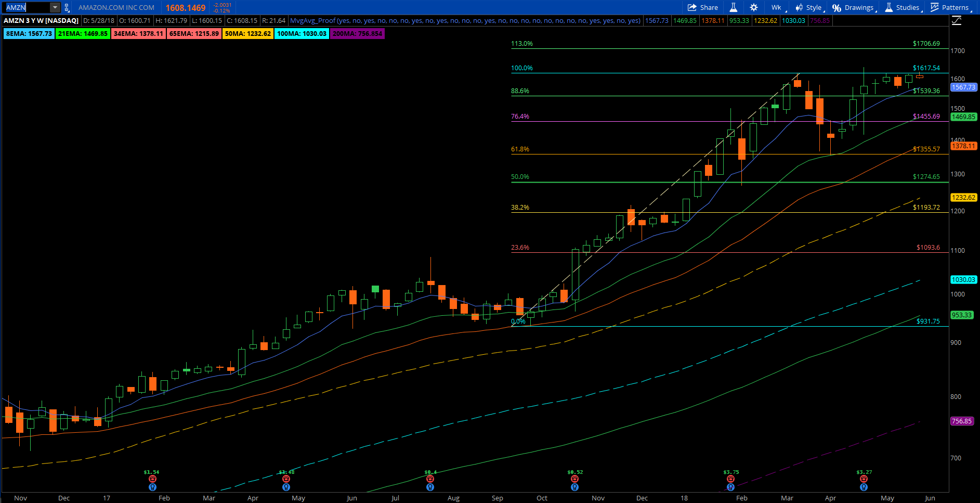Image resolution: width=980 pixels, height=503 pixels.
Task: Click the Oct label on time axis
Action: (542, 498)
